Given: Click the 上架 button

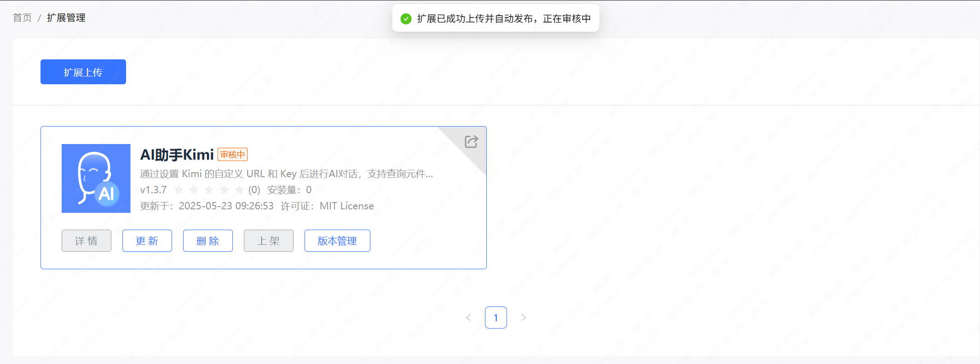Looking at the screenshot, I should (269, 241).
